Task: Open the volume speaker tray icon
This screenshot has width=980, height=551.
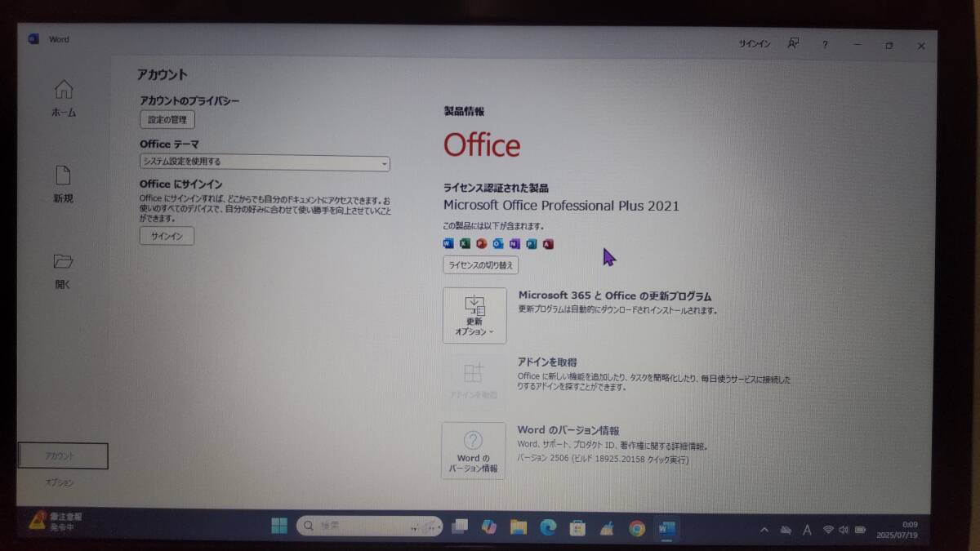Action: click(843, 530)
